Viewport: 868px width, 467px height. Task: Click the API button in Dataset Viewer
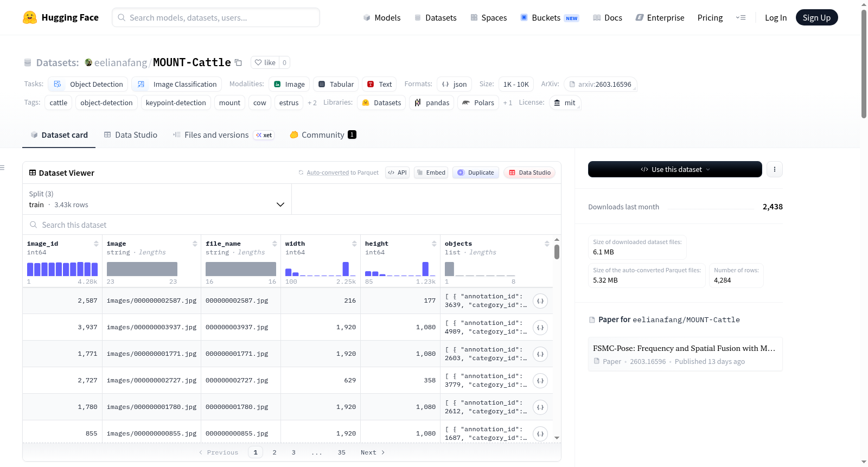click(397, 172)
